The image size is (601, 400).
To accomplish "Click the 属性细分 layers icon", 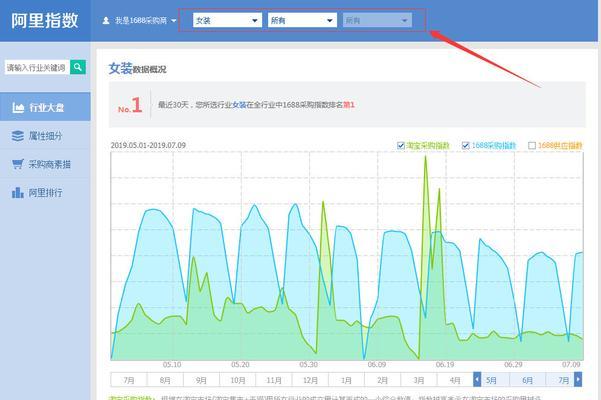I will 18,136.
